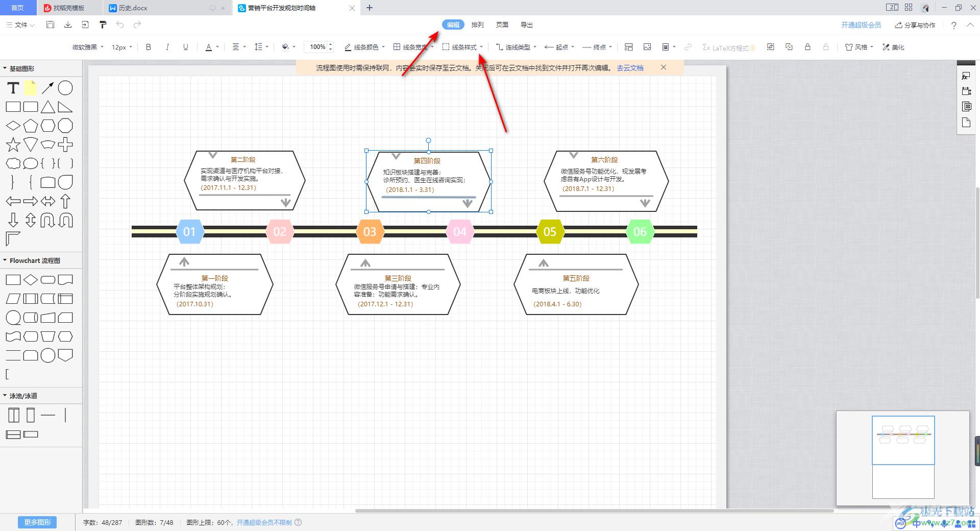
Task: Switch to the 编辑 tab
Action: coord(453,25)
